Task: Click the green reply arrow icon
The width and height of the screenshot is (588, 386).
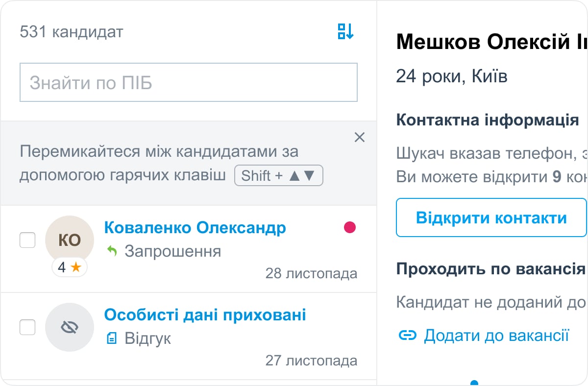Action: [x=112, y=252]
